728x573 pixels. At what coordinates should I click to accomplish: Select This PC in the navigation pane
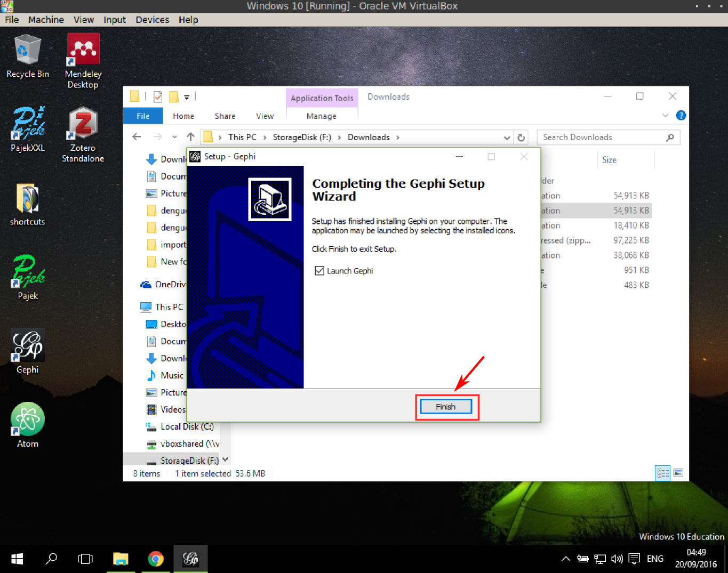pyautogui.click(x=162, y=307)
